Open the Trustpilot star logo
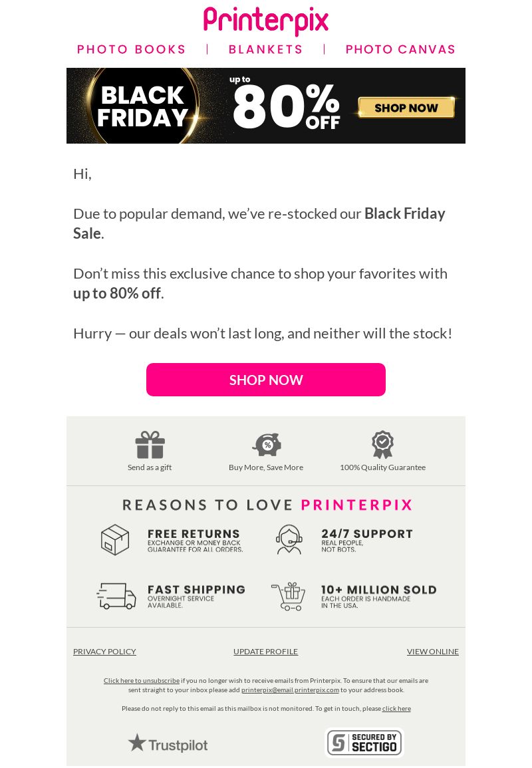The width and height of the screenshot is (532, 768). (x=168, y=743)
